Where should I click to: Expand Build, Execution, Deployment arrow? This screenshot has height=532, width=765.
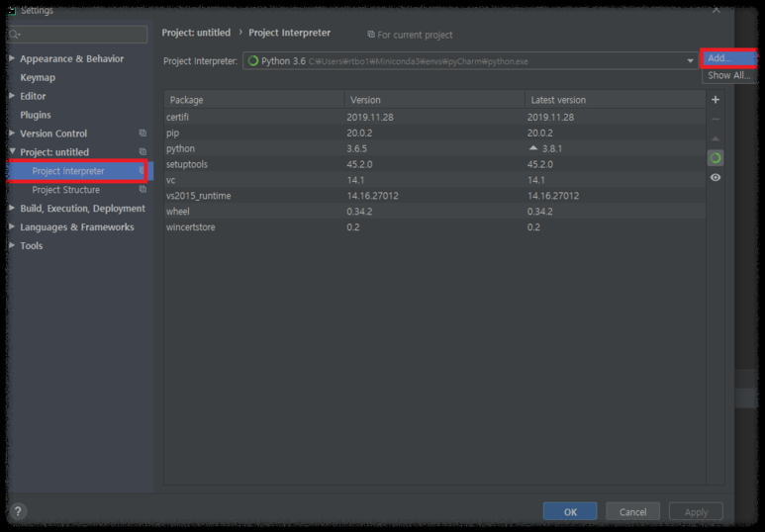(12, 208)
